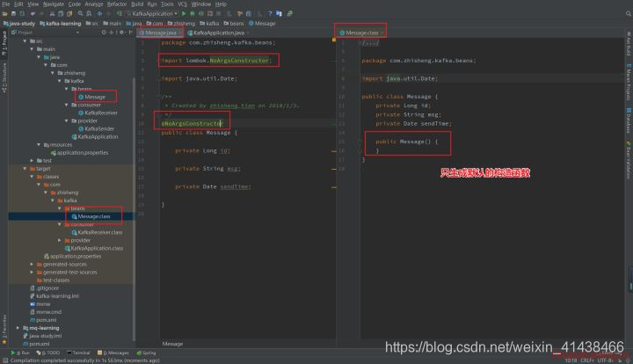Click the Copy icon in toolbar
Viewport: 633px width, 364px height.
[x=61, y=14]
